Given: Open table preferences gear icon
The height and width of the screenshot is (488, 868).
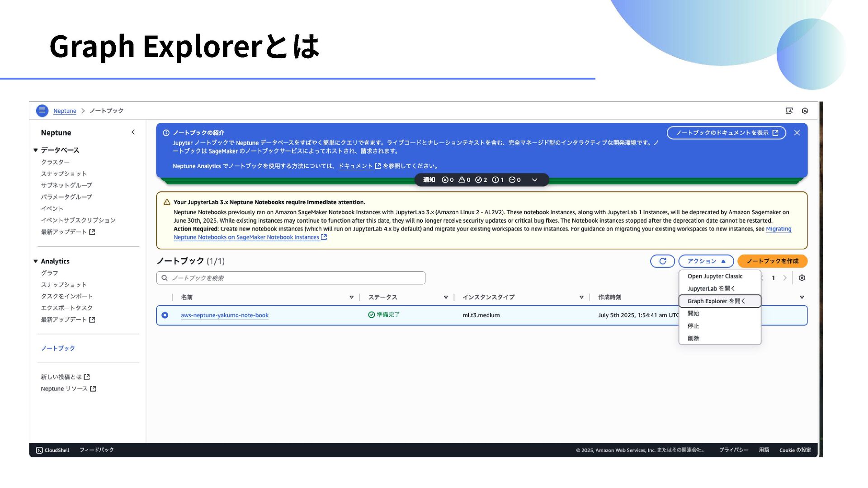Looking at the screenshot, I should [x=802, y=278].
